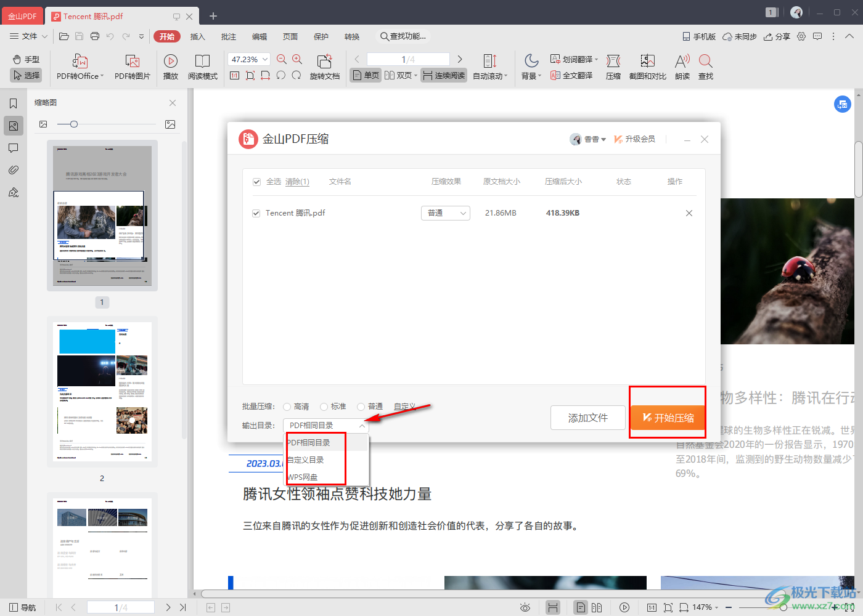Rotate document with 旋转文档
This screenshot has width=863, height=616.
(325, 67)
